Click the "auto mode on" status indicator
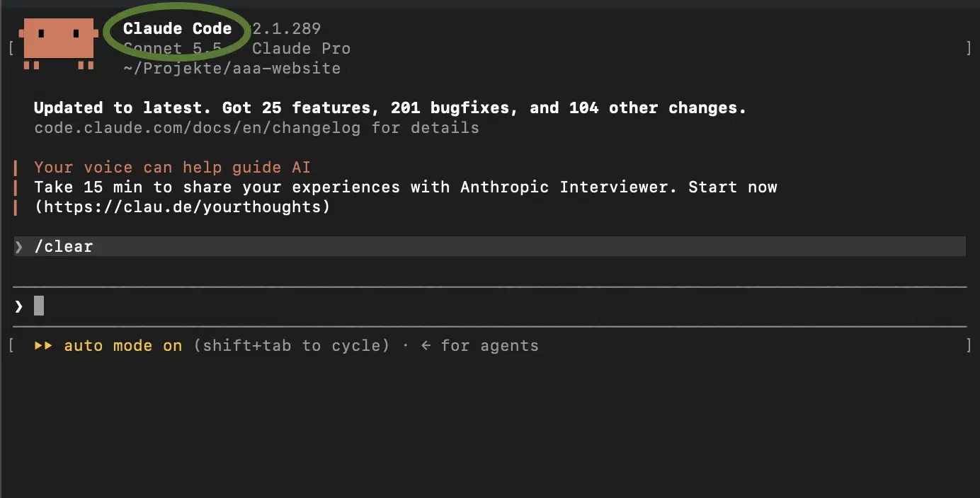Viewport: 980px width, 498px height. point(123,346)
